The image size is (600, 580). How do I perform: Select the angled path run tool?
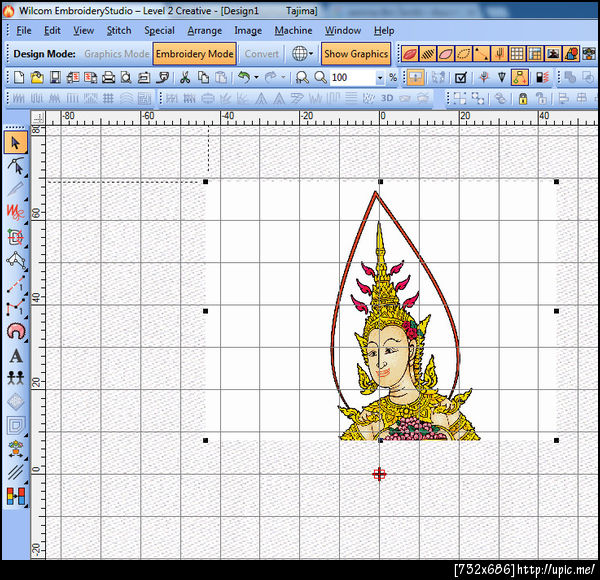[x=15, y=308]
